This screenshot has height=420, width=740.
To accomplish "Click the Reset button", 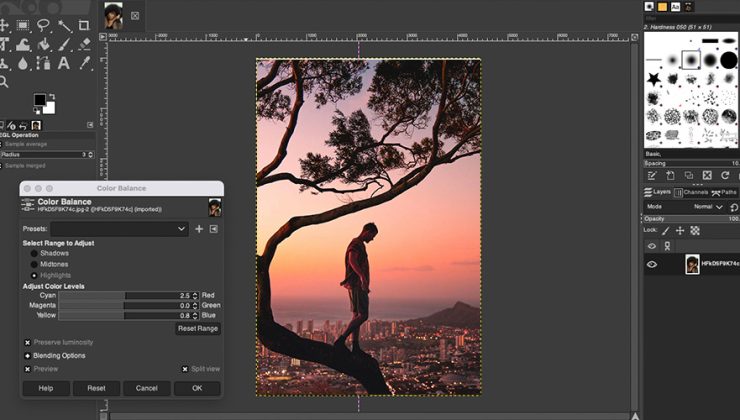I will (x=96, y=388).
